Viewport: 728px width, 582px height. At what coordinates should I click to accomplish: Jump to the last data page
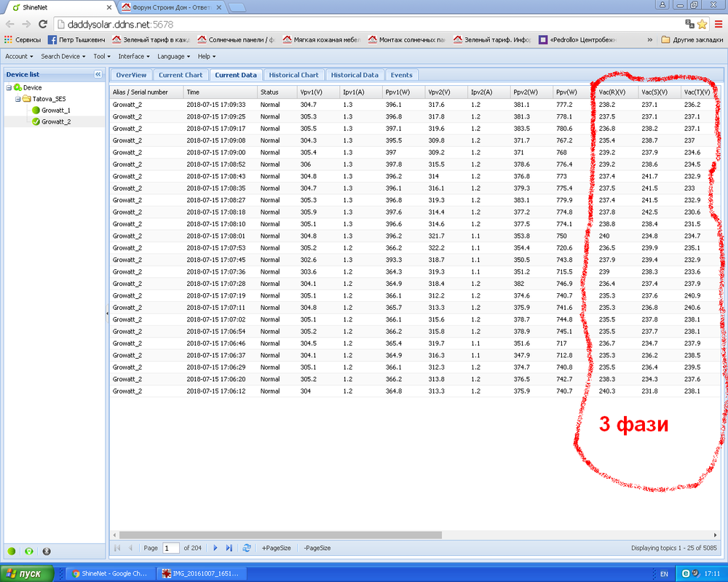click(229, 548)
